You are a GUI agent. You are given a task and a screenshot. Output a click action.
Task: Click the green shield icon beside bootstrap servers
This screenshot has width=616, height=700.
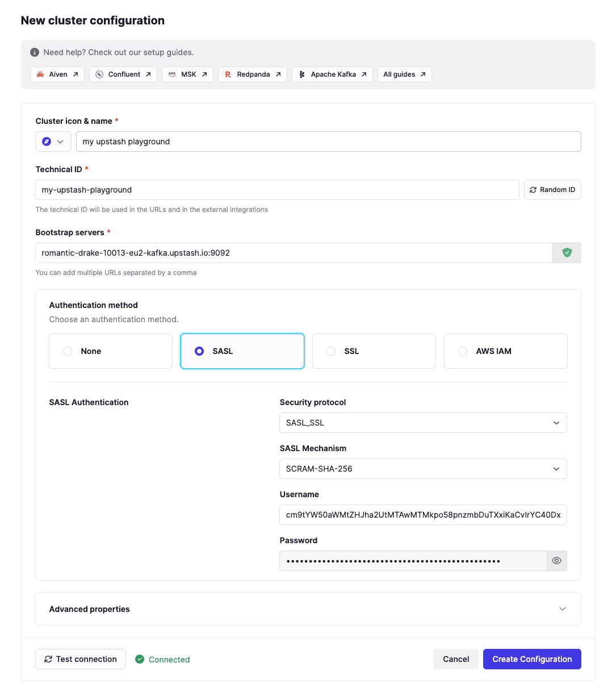(567, 253)
